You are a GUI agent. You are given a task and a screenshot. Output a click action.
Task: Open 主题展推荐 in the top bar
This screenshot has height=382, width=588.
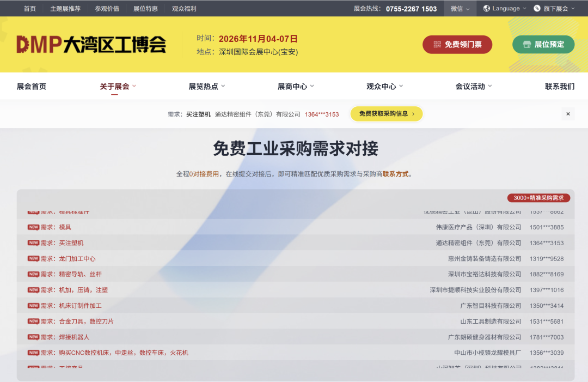point(65,8)
